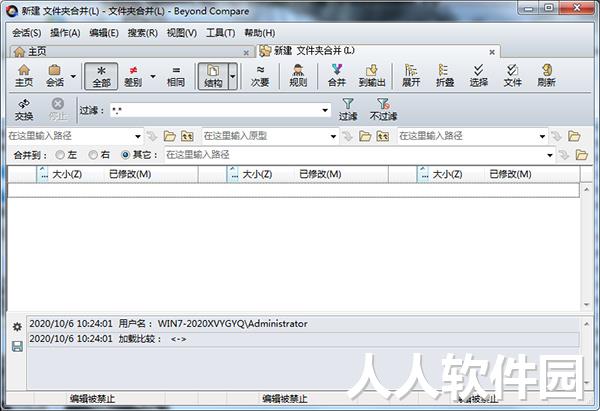The image size is (600, 411).
Task: Click the 展开 expand-all icon
Action: click(411, 76)
